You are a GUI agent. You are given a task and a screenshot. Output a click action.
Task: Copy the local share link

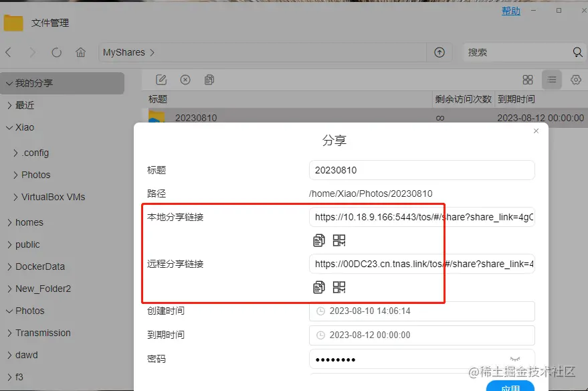click(x=318, y=240)
